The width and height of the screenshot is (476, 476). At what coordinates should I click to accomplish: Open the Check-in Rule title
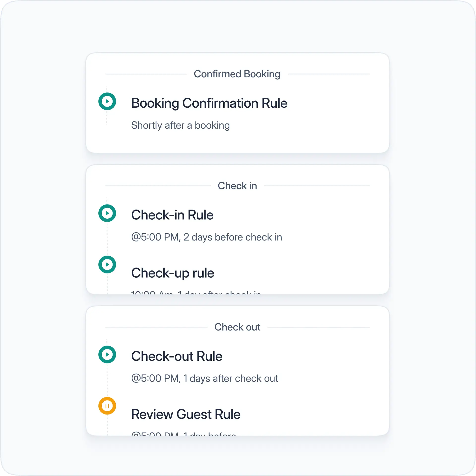point(172,215)
